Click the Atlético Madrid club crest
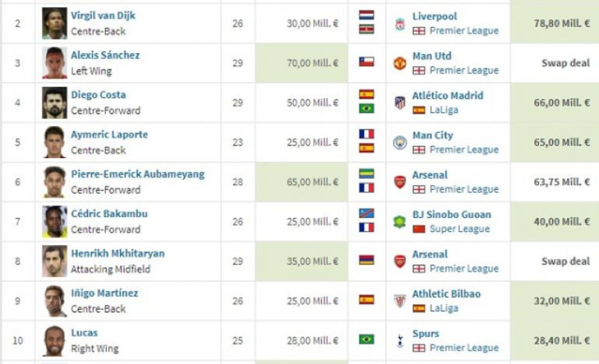 coord(400,102)
